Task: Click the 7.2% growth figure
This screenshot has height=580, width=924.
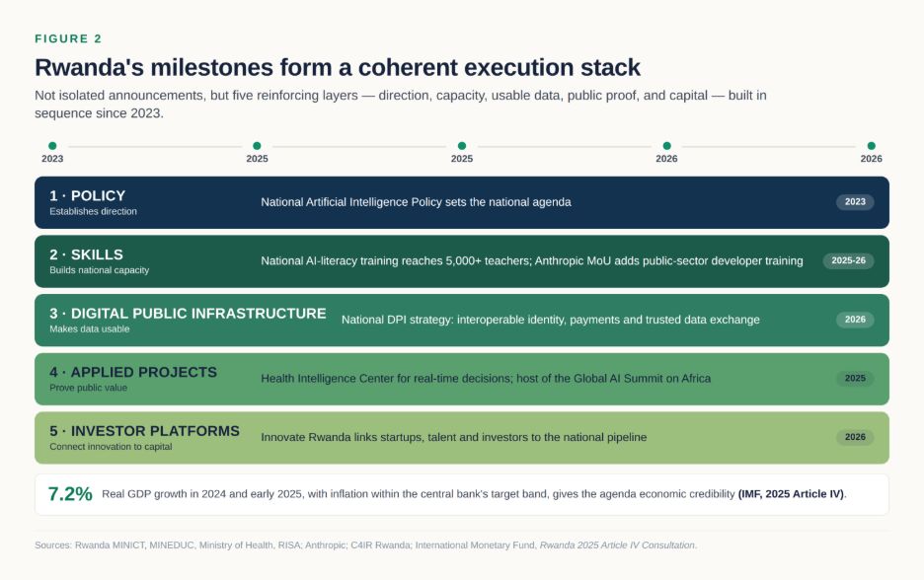Action: tap(70, 494)
